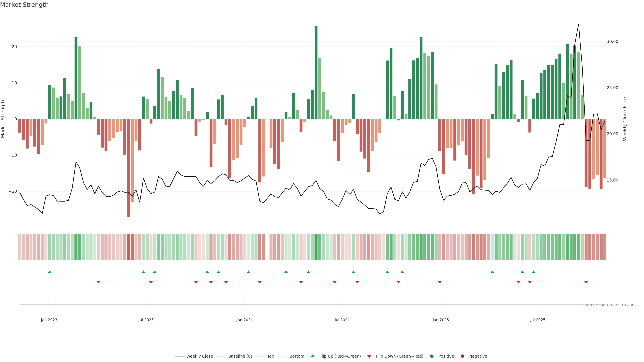Click the tallest dark green bar near mid-2024

(316, 72)
